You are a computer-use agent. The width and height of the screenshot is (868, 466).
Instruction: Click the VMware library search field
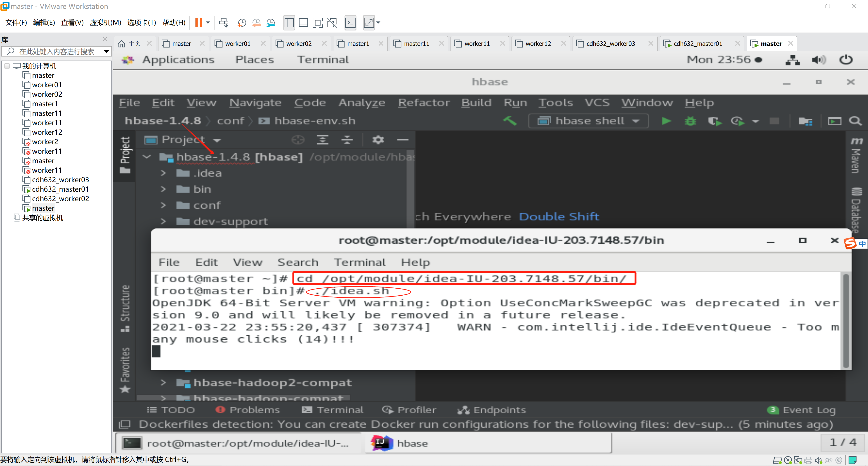(x=56, y=52)
